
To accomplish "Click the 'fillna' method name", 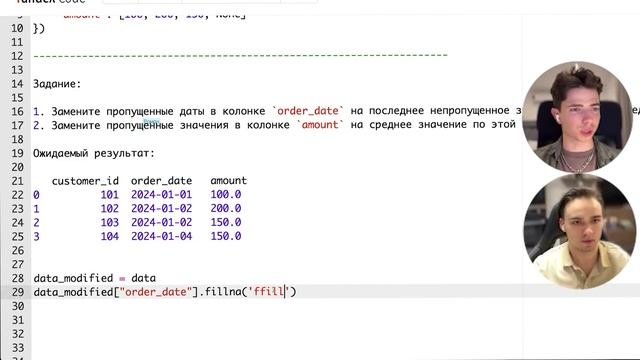I will tap(223, 292).
